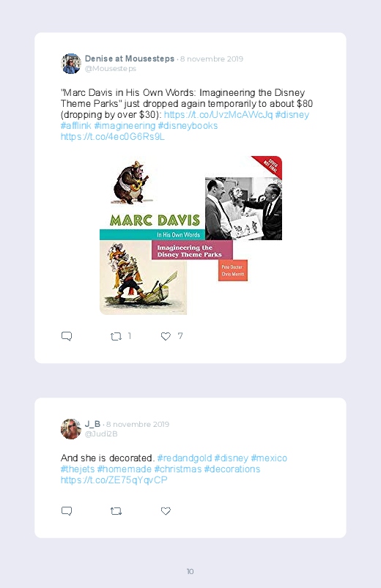Click the reply icon on Mousesteps tweet
The height and width of the screenshot is (588, 381).
pos(67,336)
